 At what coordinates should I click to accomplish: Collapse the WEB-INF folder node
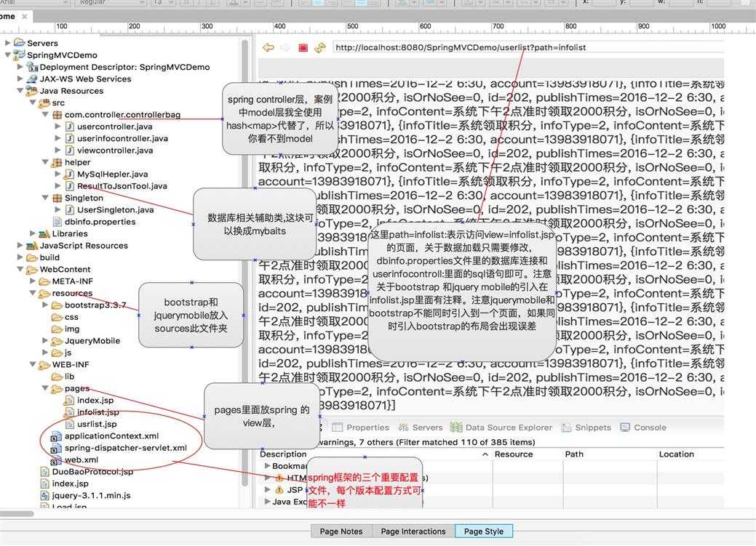(x=33, y=365)
